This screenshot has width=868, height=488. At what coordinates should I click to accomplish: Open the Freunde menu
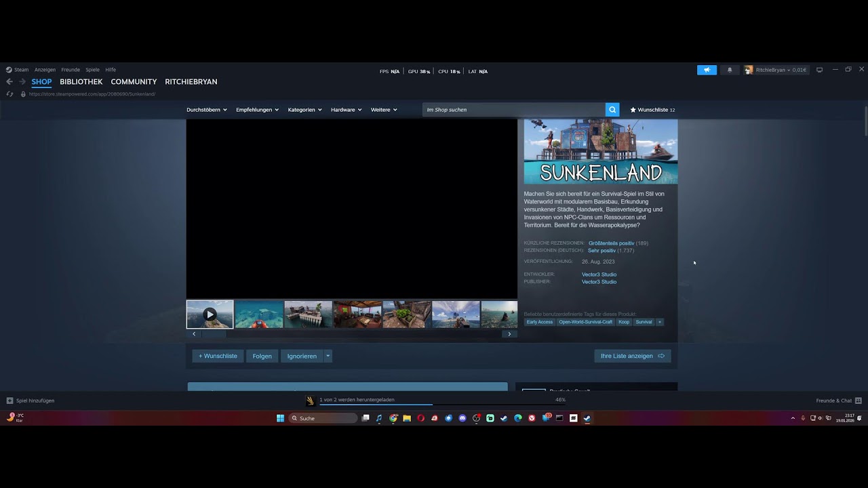pyautogui.click(x=71, y=70)
